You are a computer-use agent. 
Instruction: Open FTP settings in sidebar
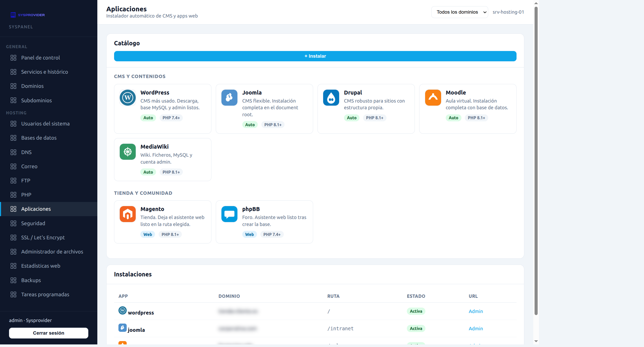49,180
